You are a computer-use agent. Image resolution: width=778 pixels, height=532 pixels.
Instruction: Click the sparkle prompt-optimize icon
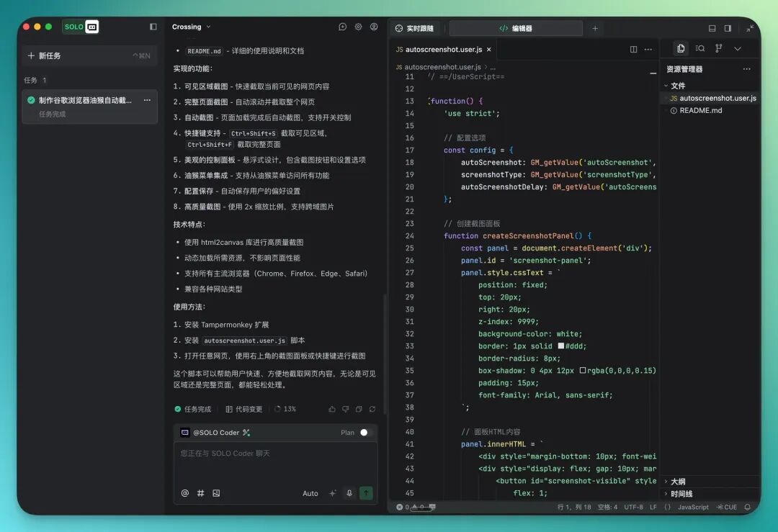[333, 493]
